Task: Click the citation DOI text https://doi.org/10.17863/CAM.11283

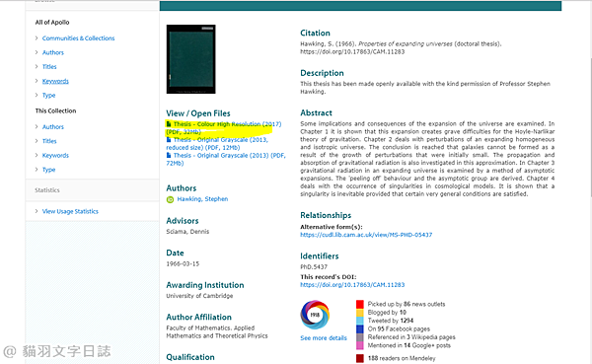Action: (352, 51)
